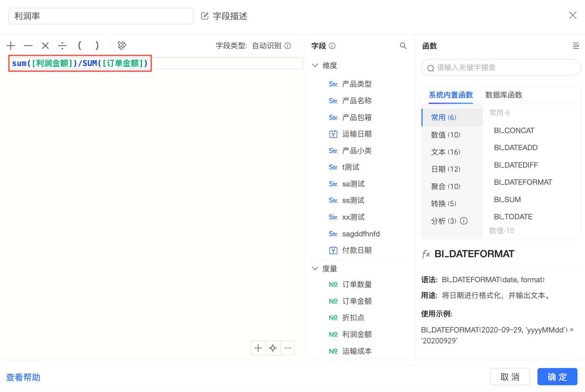Select the 利润金额 measure field
Viewport: 585px width, 392px height.
coord(356,334)
